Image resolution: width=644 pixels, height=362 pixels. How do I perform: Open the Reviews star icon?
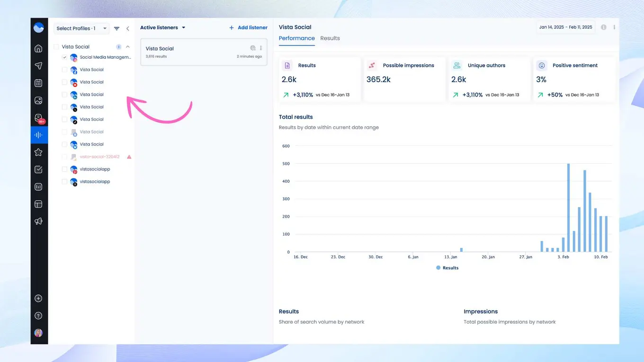click(38, 152)
